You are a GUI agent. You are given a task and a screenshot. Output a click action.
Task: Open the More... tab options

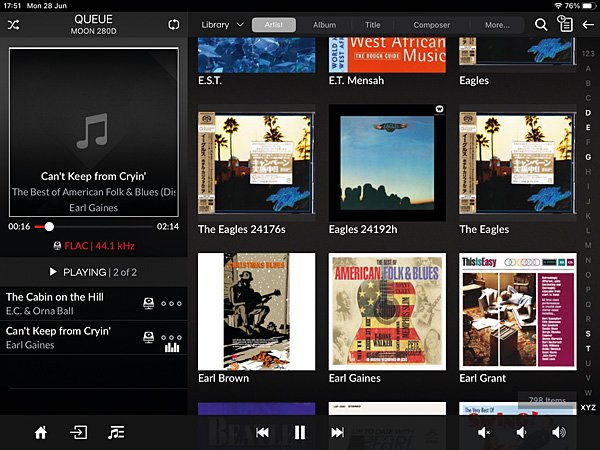tap(497, 25)
